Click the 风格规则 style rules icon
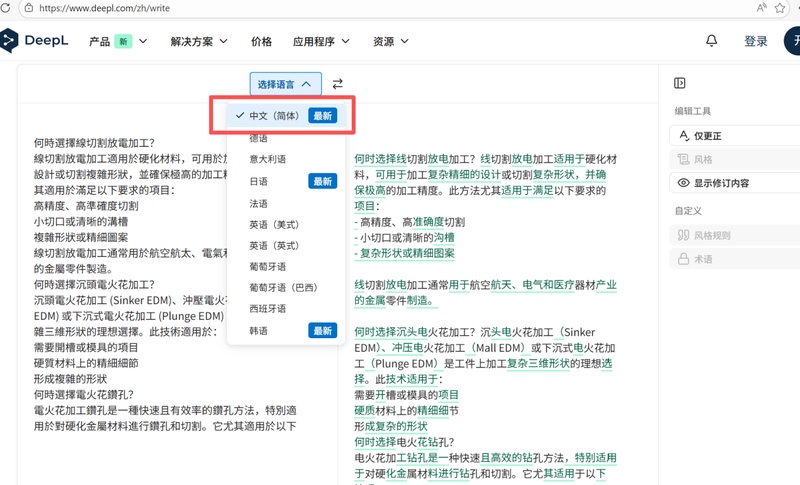 [x=685, y=235]
